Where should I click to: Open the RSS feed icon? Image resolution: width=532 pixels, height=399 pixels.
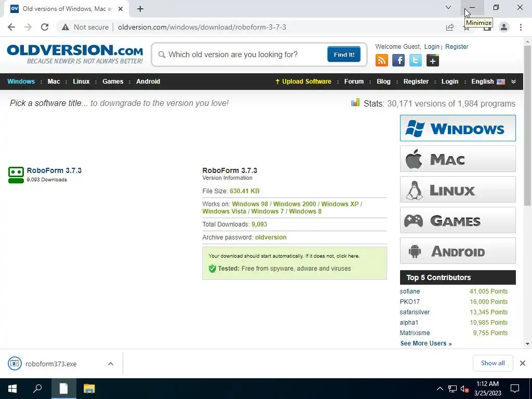click(382, 60)
